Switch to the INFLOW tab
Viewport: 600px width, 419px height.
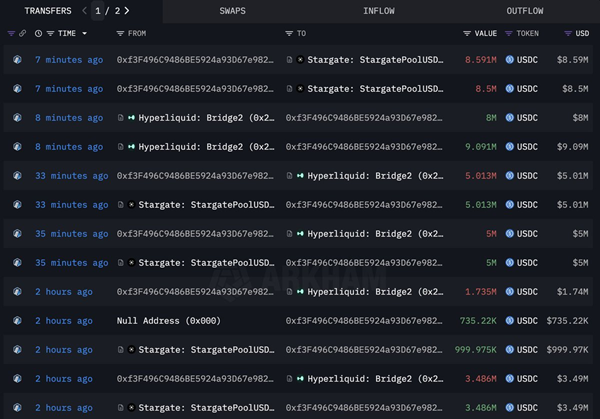(378, 11)
